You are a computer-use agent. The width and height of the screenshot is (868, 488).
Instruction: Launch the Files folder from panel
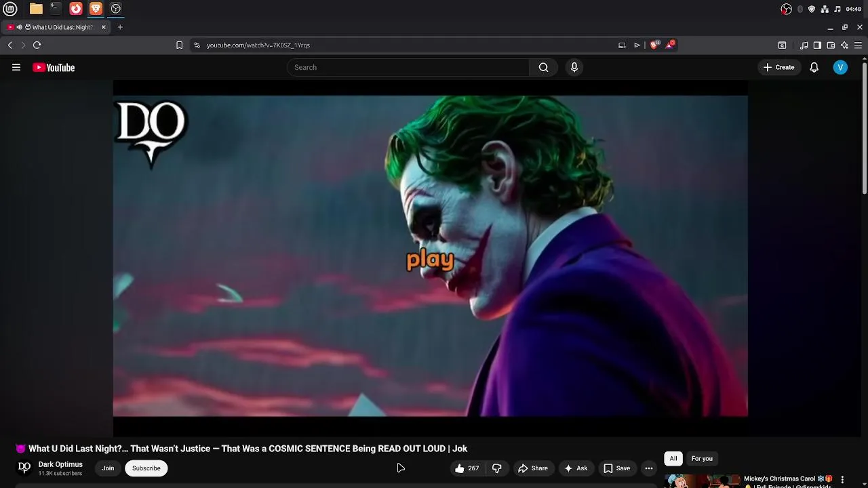click(x=36, y=9)
